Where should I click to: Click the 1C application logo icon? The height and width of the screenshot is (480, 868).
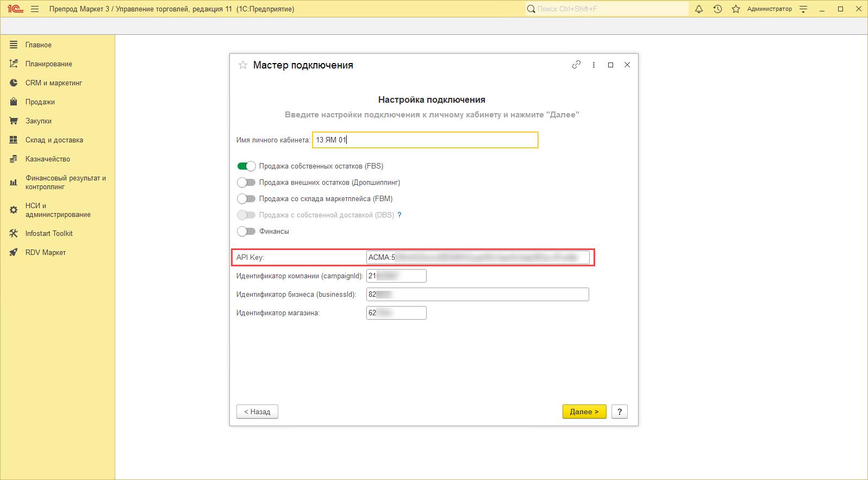point(15,9)
